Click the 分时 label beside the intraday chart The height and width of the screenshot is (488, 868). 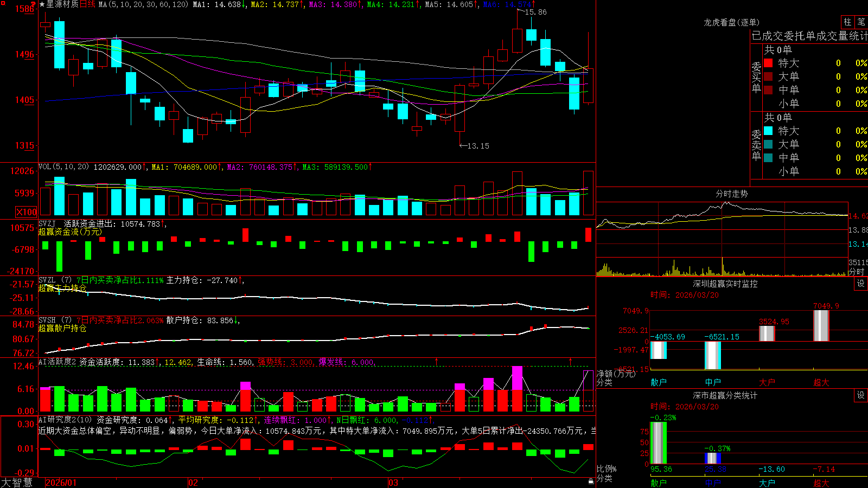point(857,272)
